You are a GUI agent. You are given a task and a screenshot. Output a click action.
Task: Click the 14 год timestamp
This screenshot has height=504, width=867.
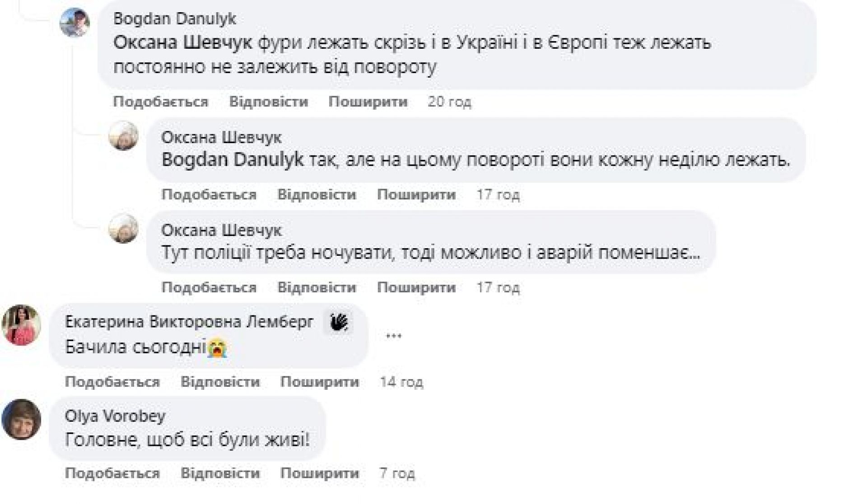click(401, 382)
